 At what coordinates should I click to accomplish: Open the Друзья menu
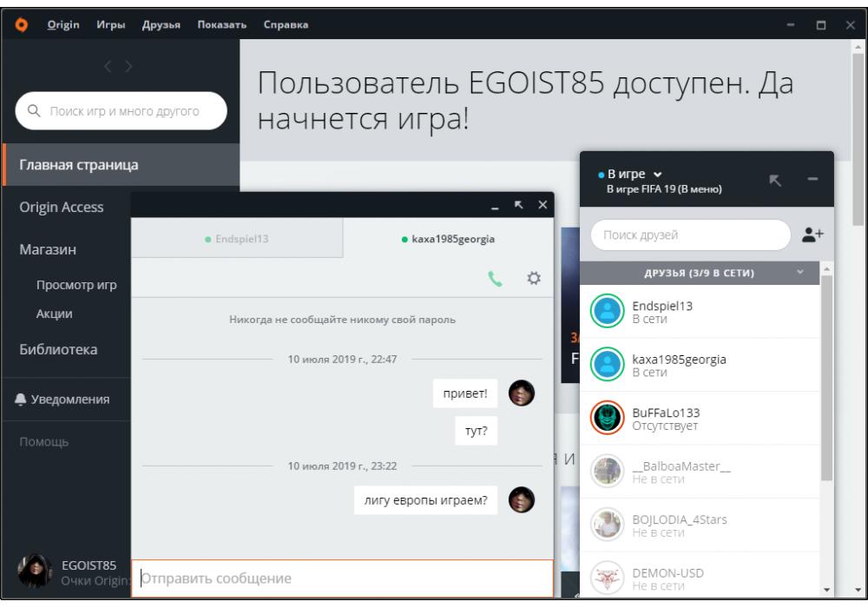pyautogui.click(x=161, y=24)
